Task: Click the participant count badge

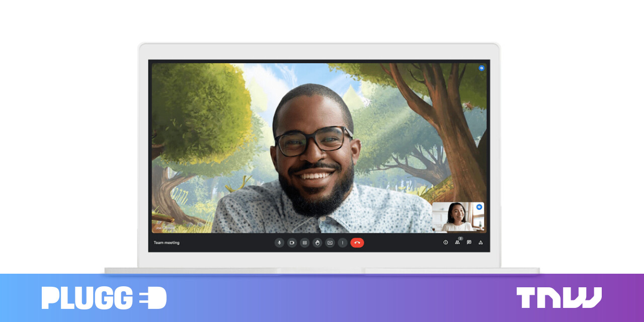Action: [460, 238]
